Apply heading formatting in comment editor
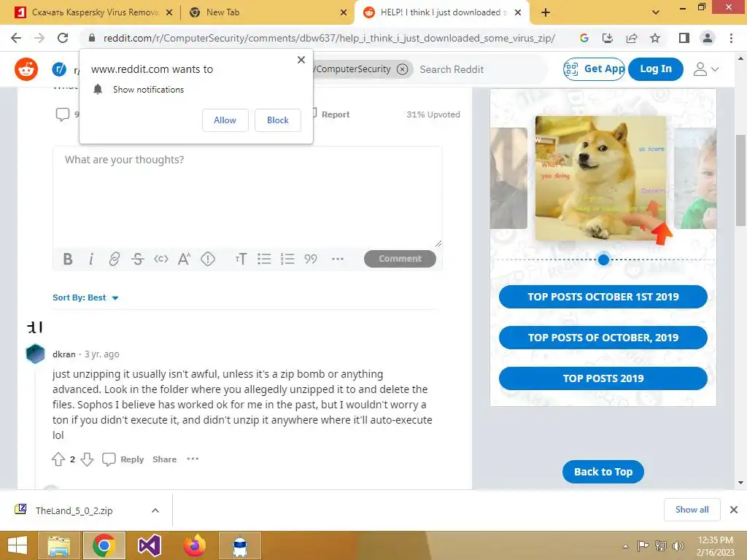Image resolution: width=747 pixels, height=560 pixels. click(241, 259)
